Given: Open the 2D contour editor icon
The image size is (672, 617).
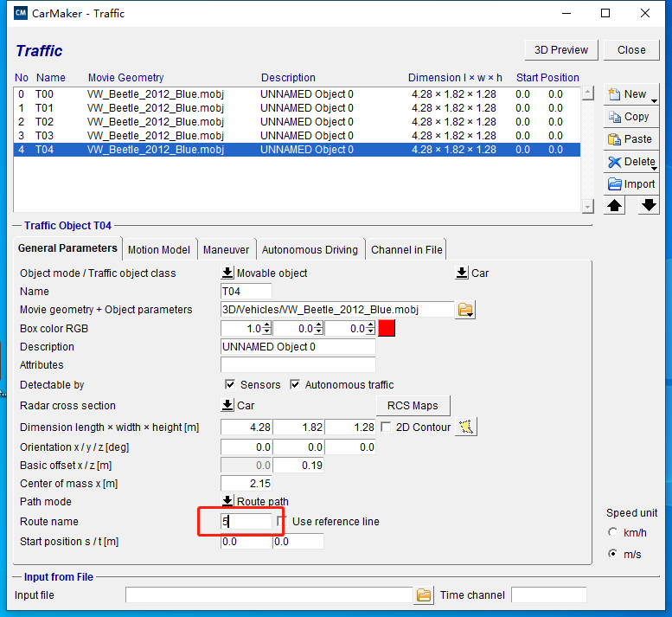Looking at the screenshot, I should [466, 427].
